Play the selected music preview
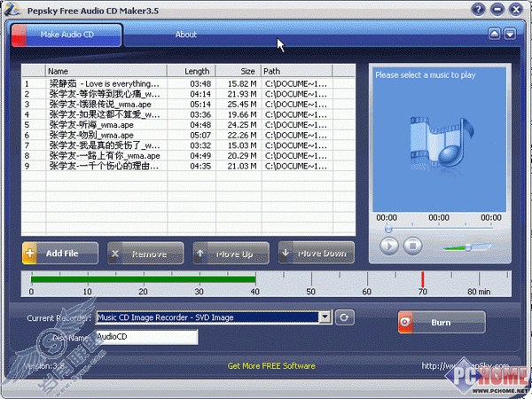 point(389,246)
